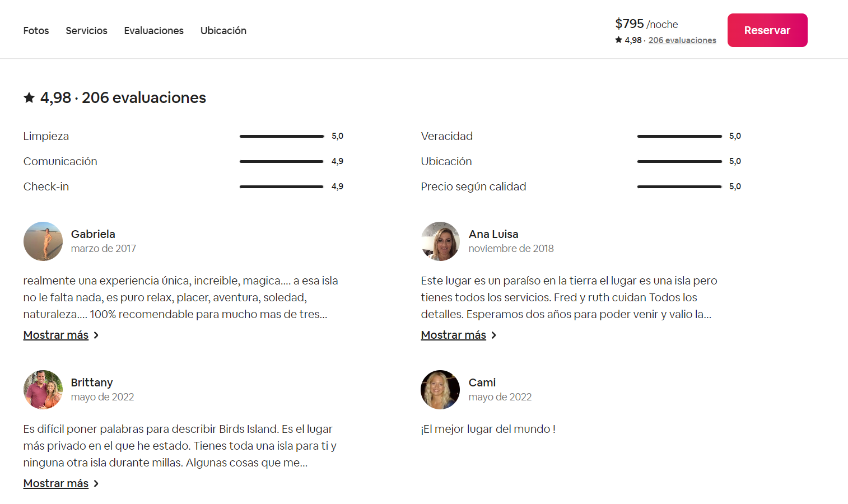Screen dimensions: 848x504
Task: Open the 206 evaluaciones link near price
Action: coord(682,40)
